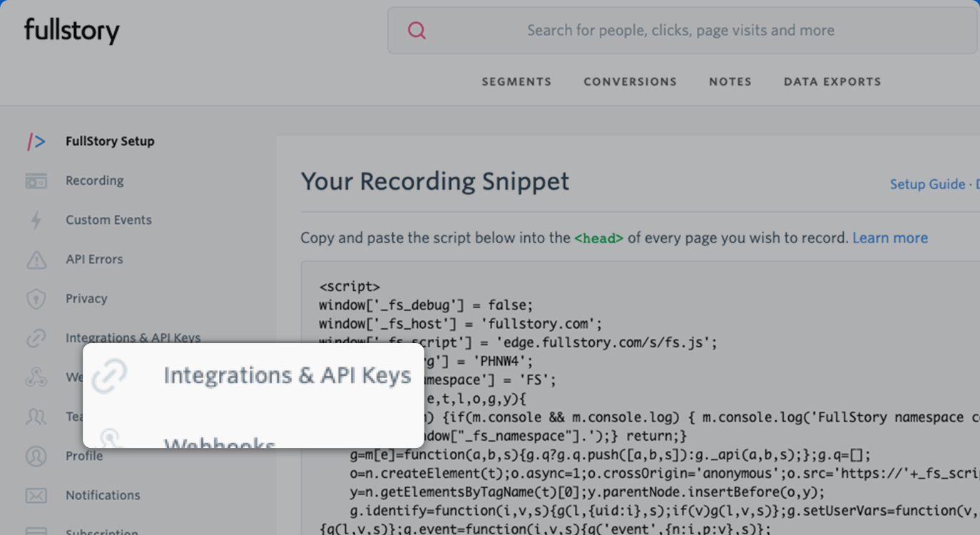Click the Notifications envelope icon
Viewport: 980px width, 535px height.
pos(36,495)
